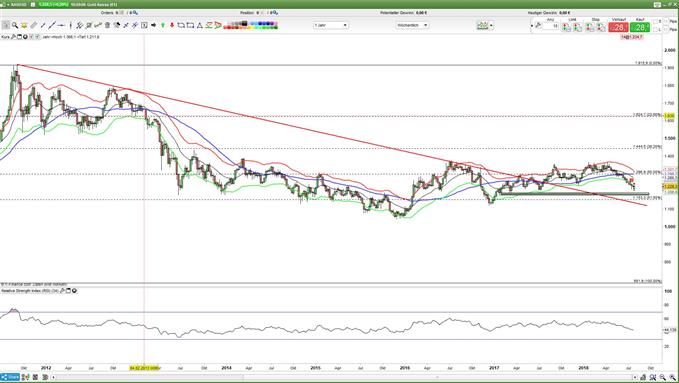Click the wrench icon next to the Kurs label

pyautogui.click(x=13, y=37)
